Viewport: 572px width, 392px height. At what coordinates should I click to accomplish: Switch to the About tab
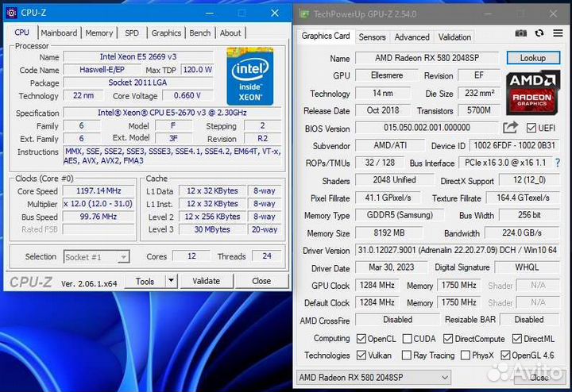[230, 33]
